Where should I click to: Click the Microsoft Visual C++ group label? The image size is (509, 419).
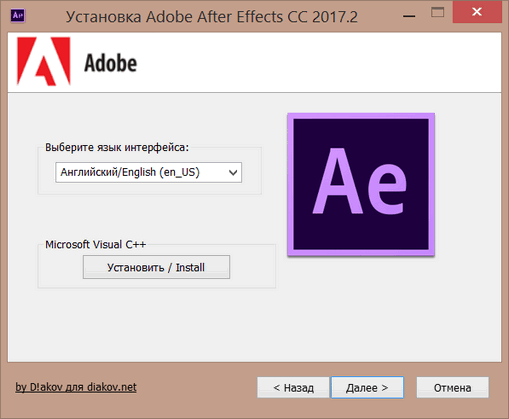(x=96, y=244)
